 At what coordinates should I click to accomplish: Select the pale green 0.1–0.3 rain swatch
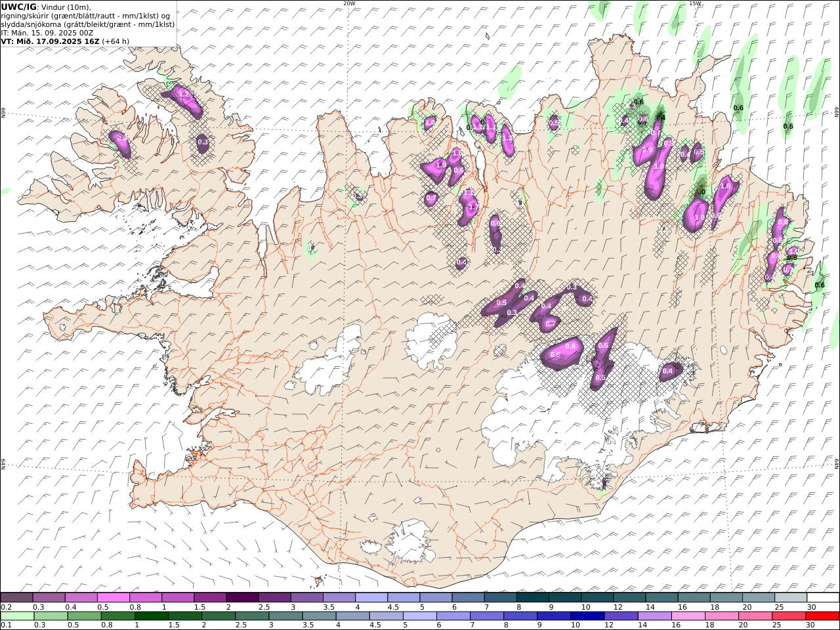pos(17,616)
